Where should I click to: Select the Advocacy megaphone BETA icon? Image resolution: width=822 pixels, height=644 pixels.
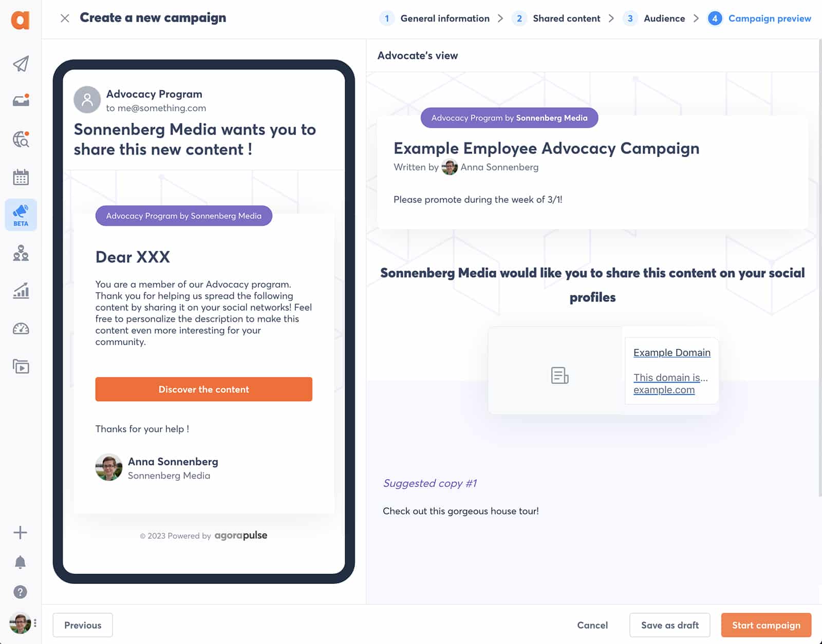click(x=21, y=214)
